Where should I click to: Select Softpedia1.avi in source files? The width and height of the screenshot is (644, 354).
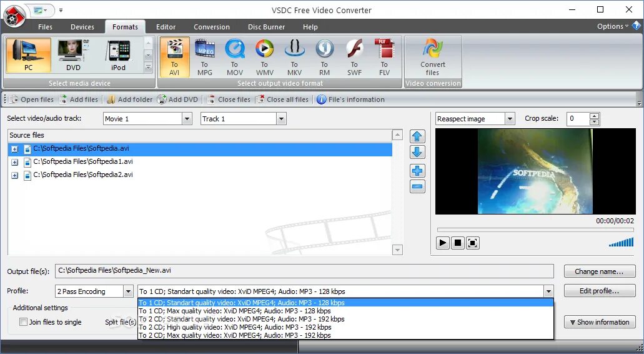point(200,163)
